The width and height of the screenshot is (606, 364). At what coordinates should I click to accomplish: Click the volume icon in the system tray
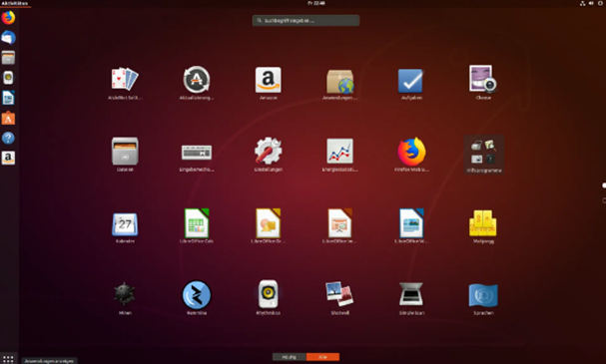[x=591, y=3]
